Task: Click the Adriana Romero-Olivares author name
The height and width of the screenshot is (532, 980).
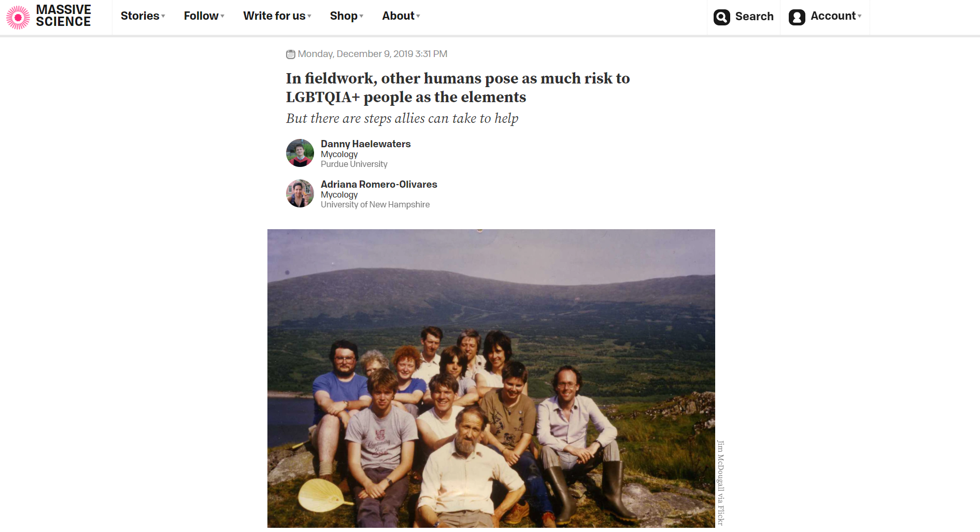Action: pyautogui.click(x=379, y=184)
